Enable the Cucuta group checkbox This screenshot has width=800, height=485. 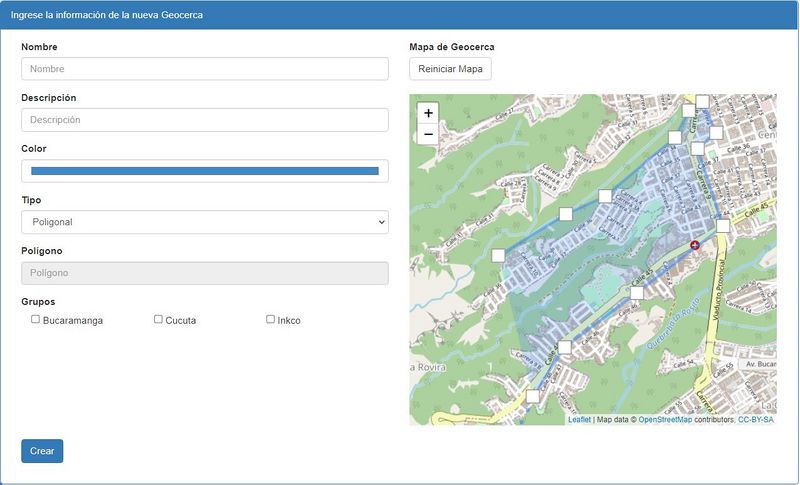(x=158, y=320)
